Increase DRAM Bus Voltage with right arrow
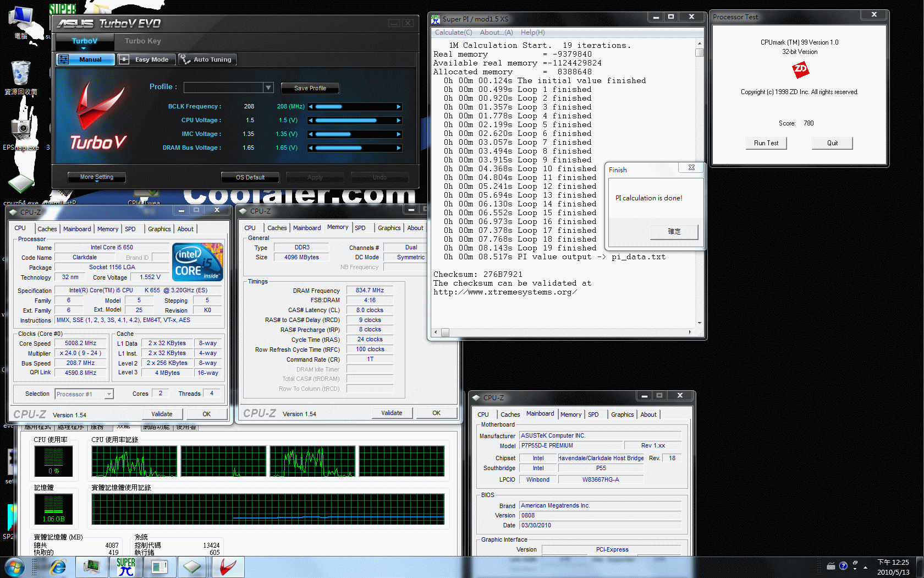Viewport: 924px width, 578px height. click(x=399, y=148)
